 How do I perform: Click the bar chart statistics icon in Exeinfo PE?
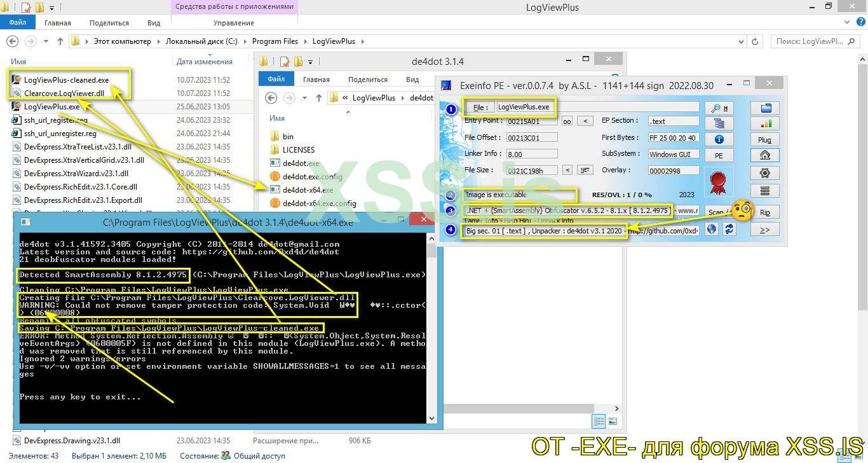tap(765, 123)
